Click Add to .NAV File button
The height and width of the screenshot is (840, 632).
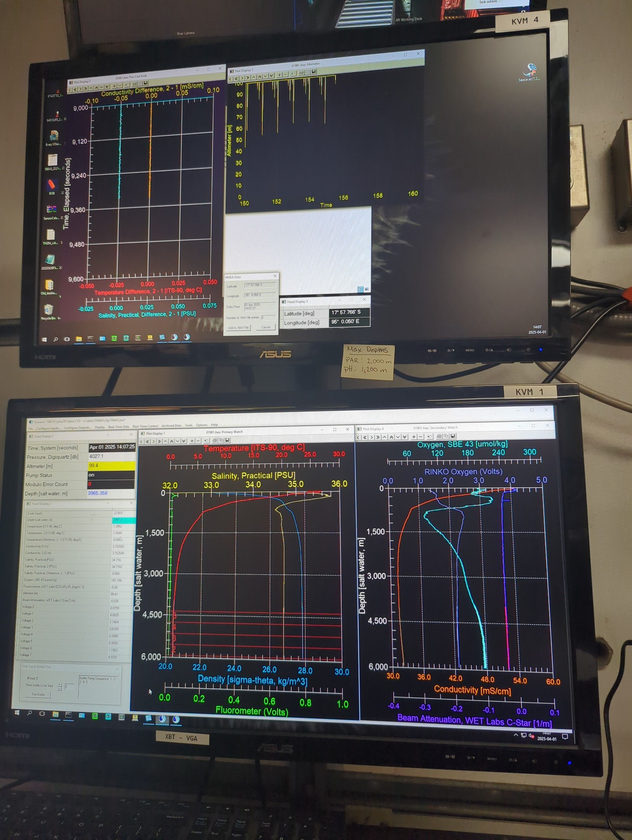tap(238, 328)
